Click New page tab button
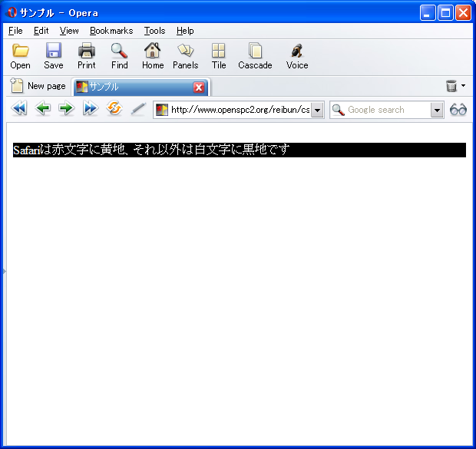 (x=38, y=86)
